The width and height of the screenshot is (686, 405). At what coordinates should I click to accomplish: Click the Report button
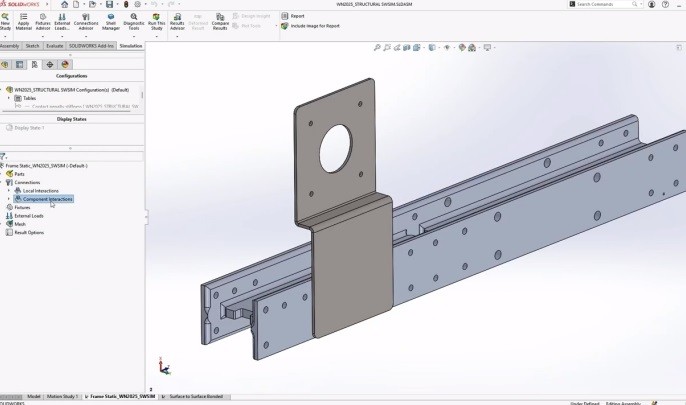click(x=293, y=16)
